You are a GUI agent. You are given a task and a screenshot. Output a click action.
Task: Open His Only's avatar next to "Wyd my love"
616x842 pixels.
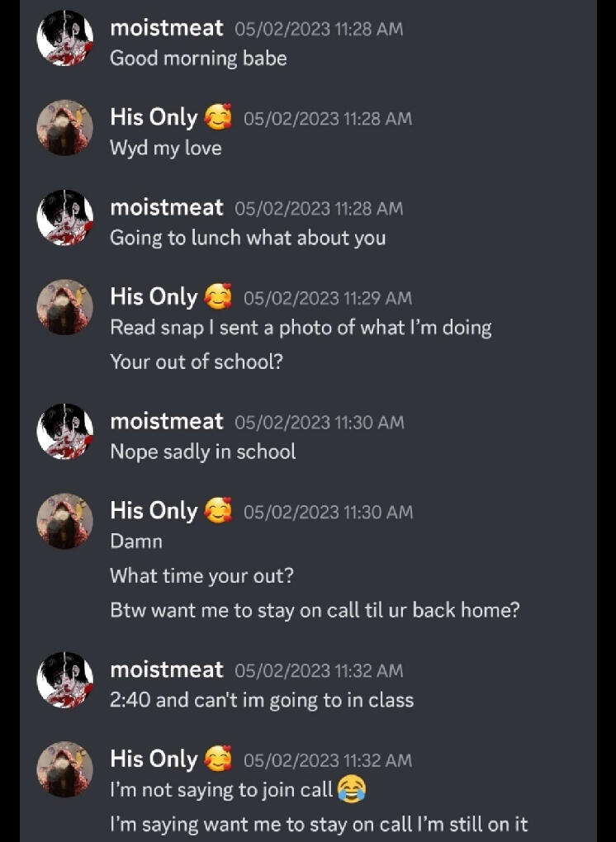pyautogui.click(x=65, y=128)
